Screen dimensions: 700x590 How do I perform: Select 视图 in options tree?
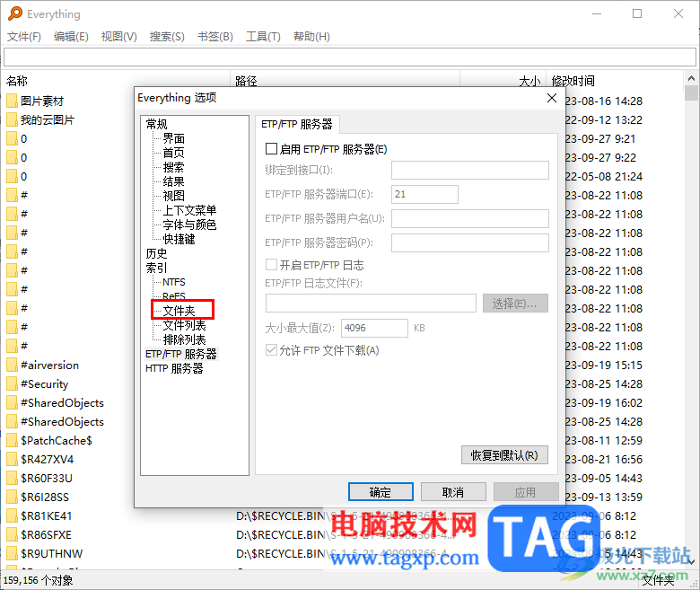point(174,196)
